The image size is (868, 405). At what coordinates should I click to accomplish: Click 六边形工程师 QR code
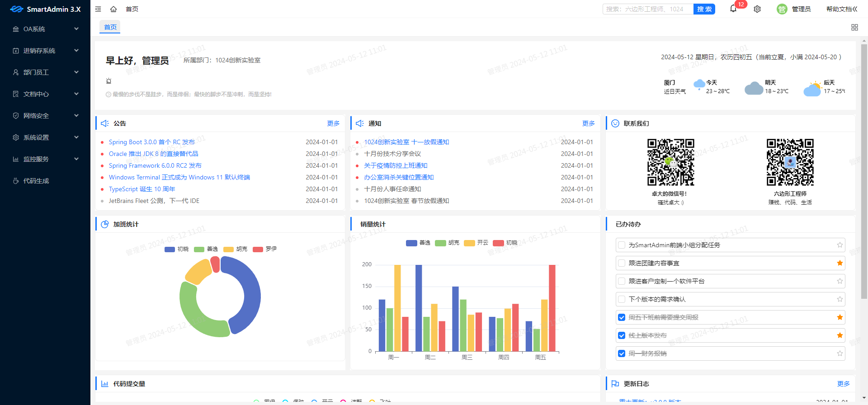point(790,162)
